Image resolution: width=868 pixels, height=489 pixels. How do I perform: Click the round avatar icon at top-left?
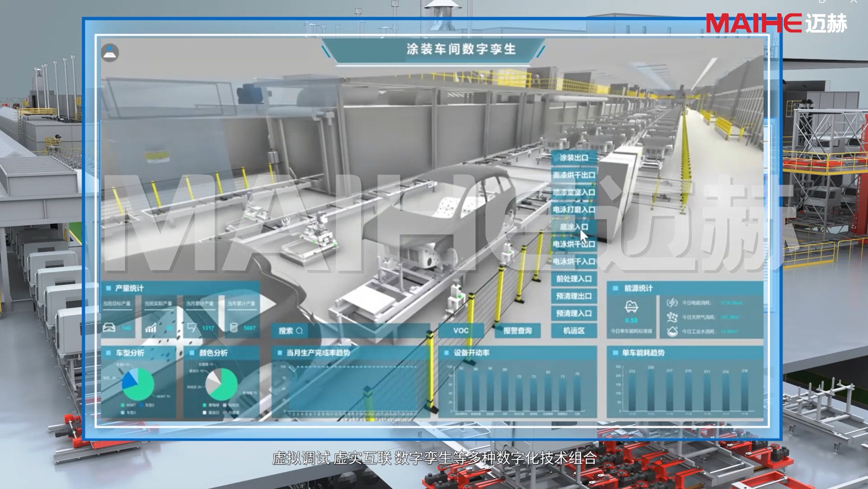110,52
